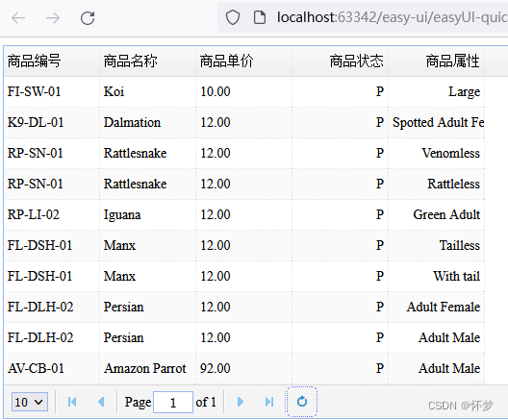The image size is (508, 420).
Task: Open the page size dropdown showing 10
Action: tap(30, 402)
